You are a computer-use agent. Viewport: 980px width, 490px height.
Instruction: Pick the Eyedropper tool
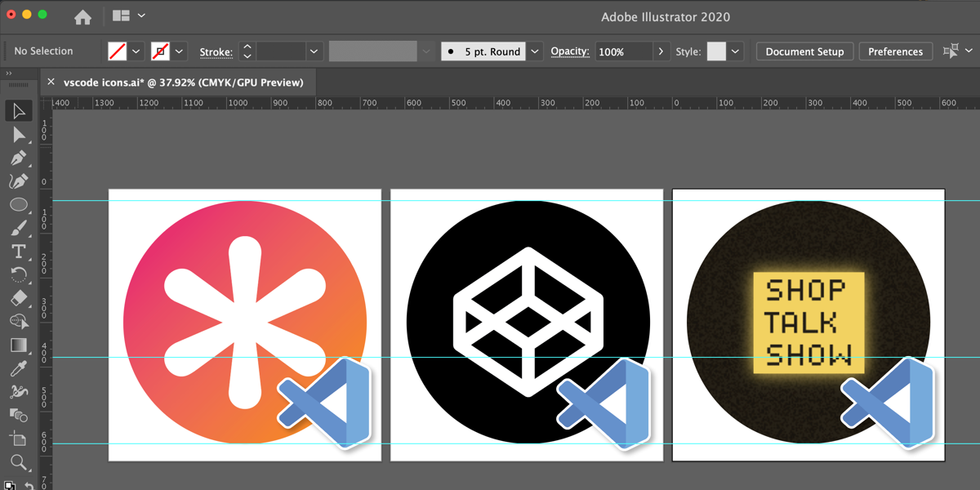(19, 369)
